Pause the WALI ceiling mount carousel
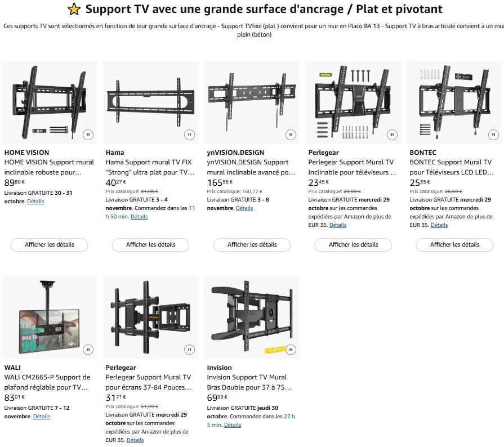Viewport: 504px width, 447px height. click(88, 350)
